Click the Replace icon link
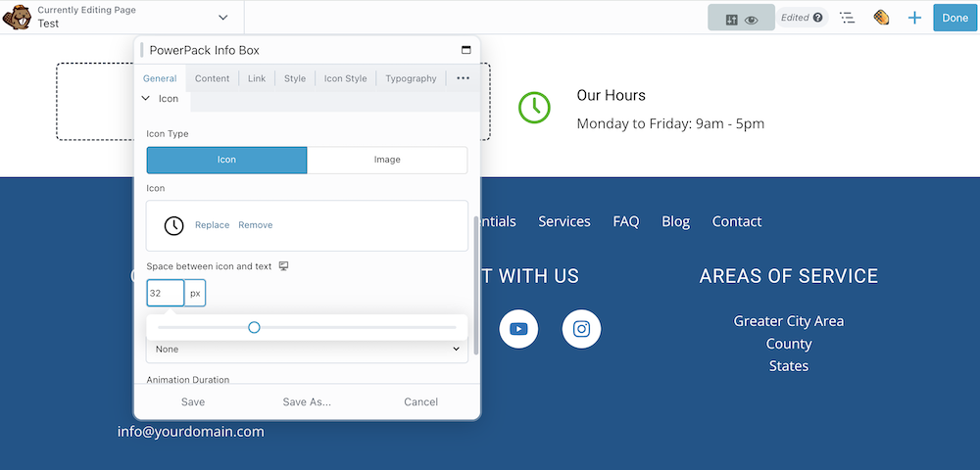Viewport: 980px width, 470px height. tap(212, 225)
